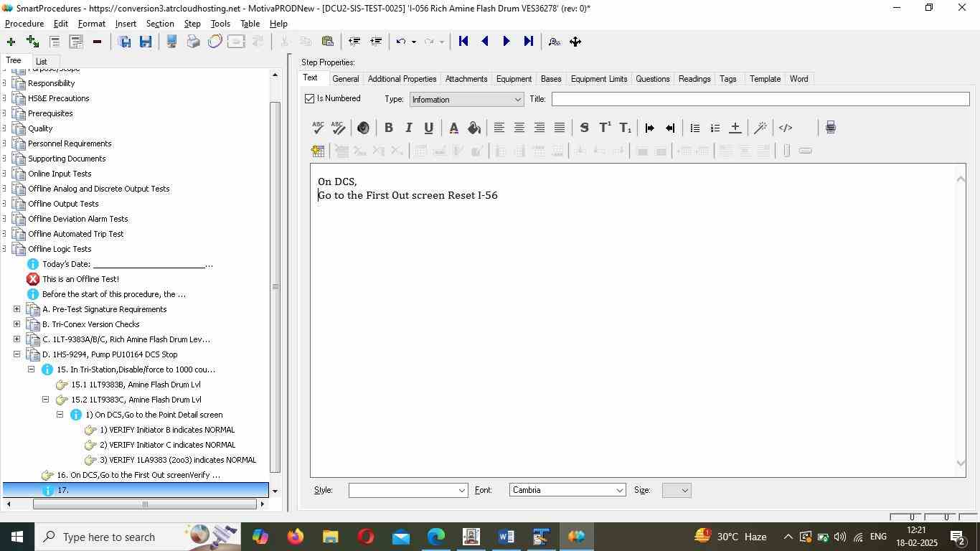Open the Tools menu
Image resolution: width=980 pixels, height=551 pixels.
point(220,24)
